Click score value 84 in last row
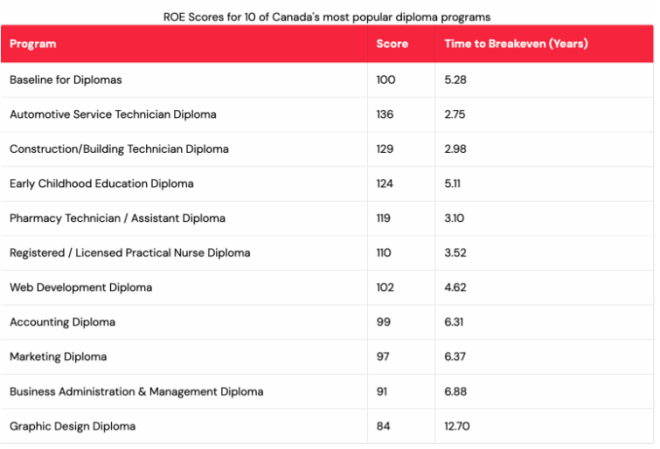 point(383,426)
